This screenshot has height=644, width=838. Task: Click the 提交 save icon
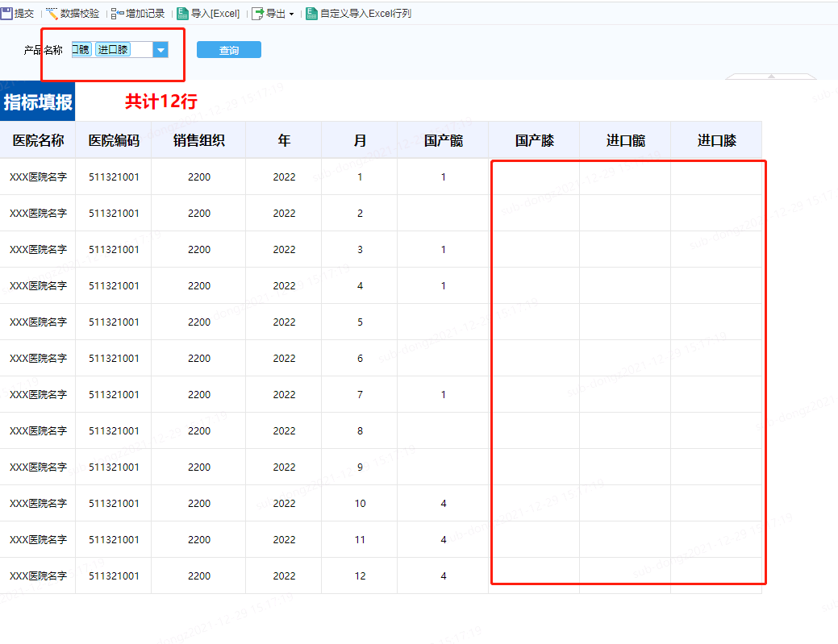[x=6, y=14]
